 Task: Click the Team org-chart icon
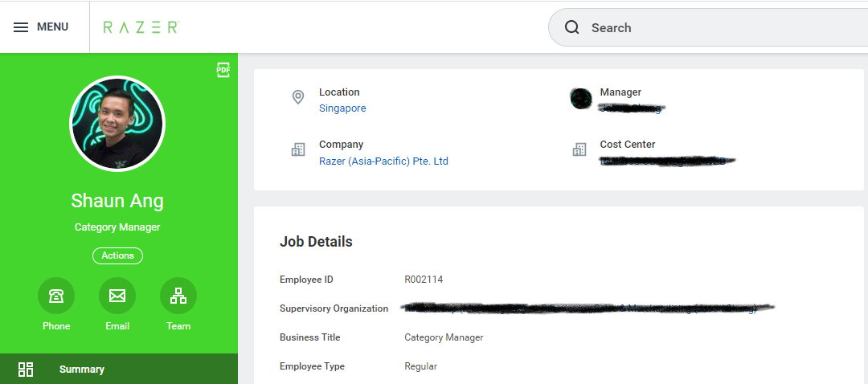pyautogui.click(x=178, y=296)
